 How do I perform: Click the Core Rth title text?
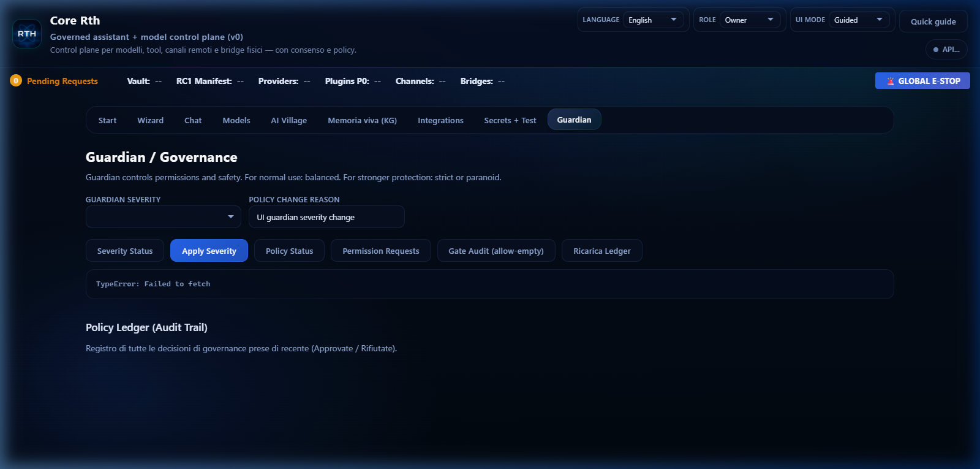pos(75,21)
